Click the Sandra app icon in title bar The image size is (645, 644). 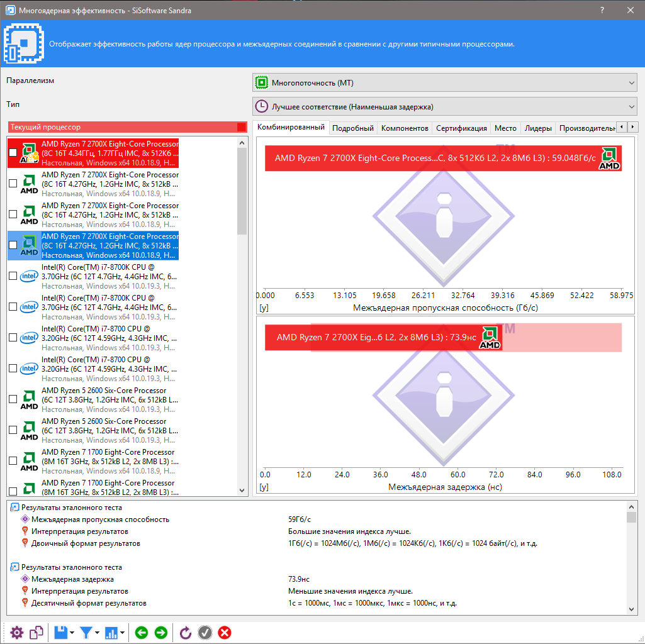click(10, 10)
